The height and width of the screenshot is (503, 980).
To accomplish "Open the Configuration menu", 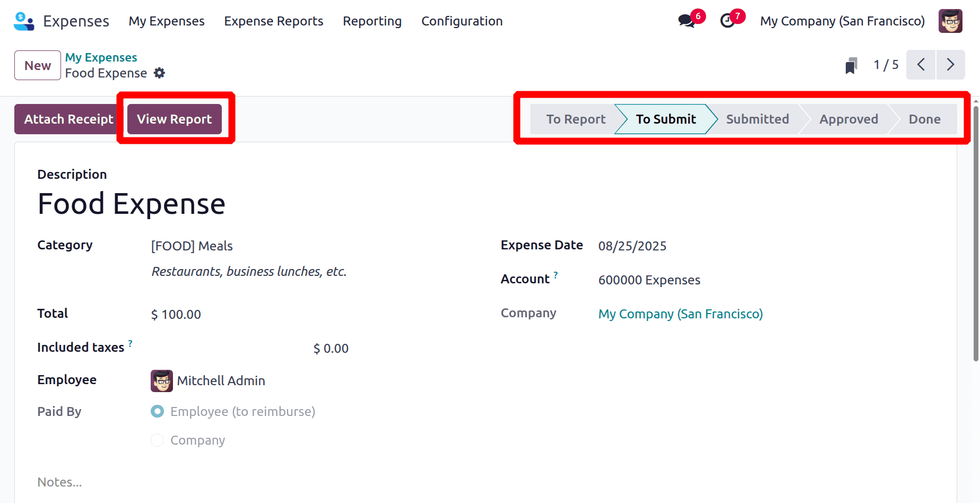I will [462, 21].
